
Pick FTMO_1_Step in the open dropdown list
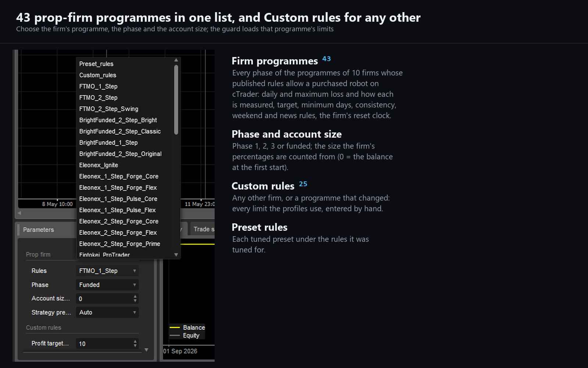pos(125,86)
